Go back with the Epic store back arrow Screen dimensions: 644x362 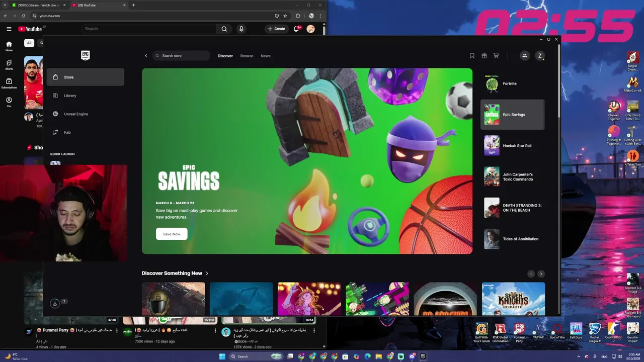[146, 56]
